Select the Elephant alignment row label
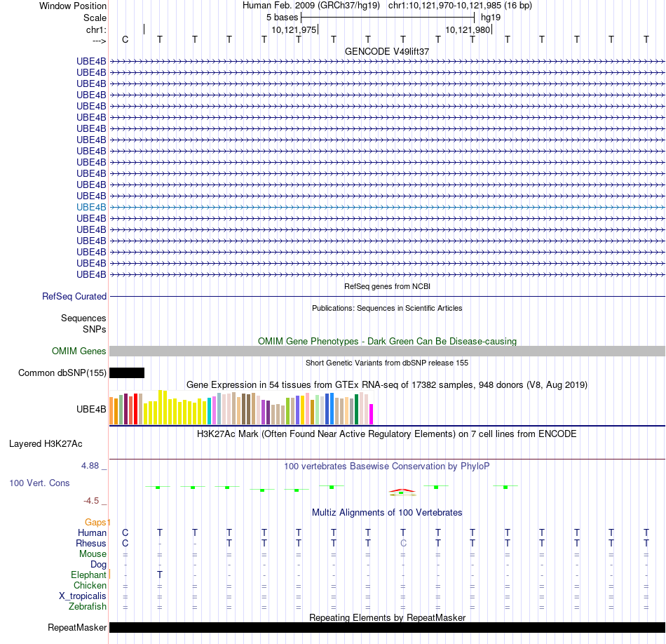This screenshot has width=666, height=644. (x=88, y=575)
